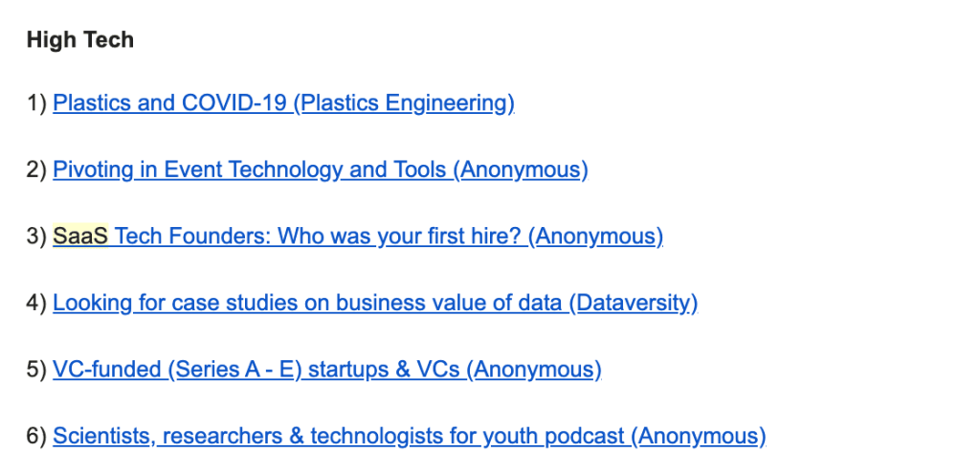Screen dimensions: 980x475
Task: Click list number 2) before Pivoting
Action: [x=37, y=170]
